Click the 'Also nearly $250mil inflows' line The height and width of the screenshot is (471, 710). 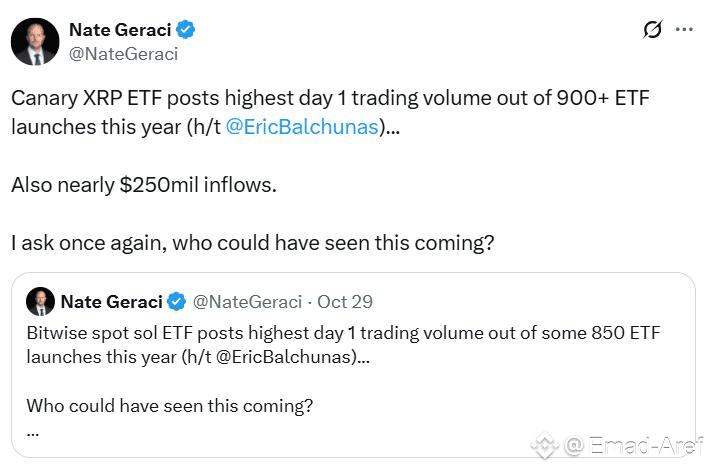point(144,185)
